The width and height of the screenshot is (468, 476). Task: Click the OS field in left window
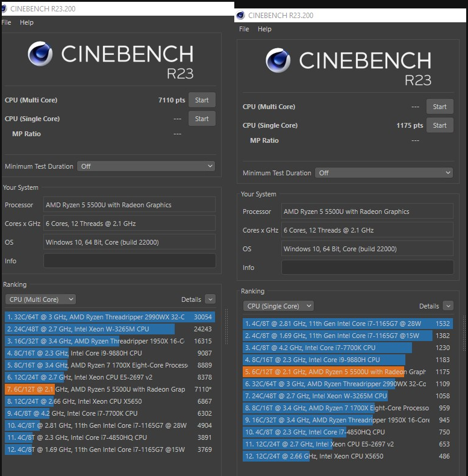click(x=129, y=242)
